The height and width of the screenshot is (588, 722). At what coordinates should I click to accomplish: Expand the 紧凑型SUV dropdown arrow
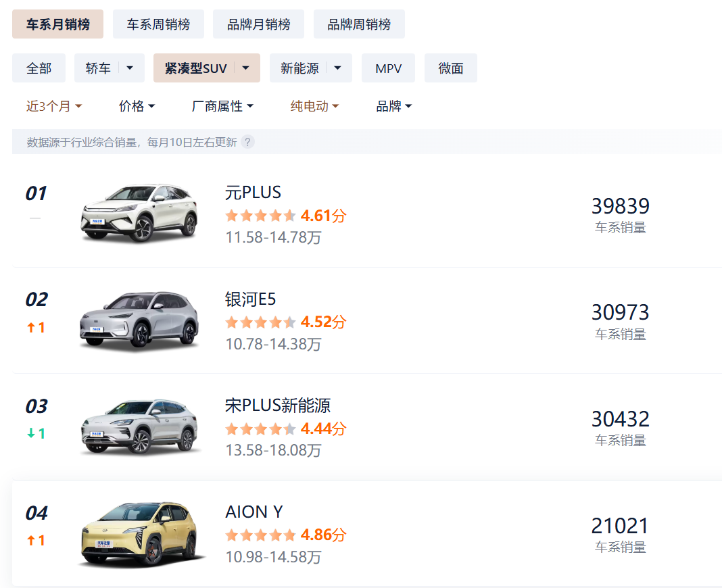[246, 68]
